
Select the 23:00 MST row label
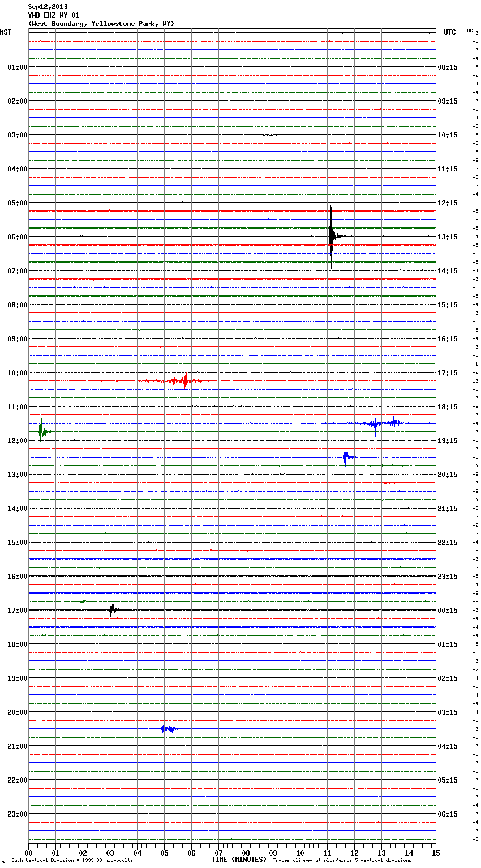click(18, 814)
